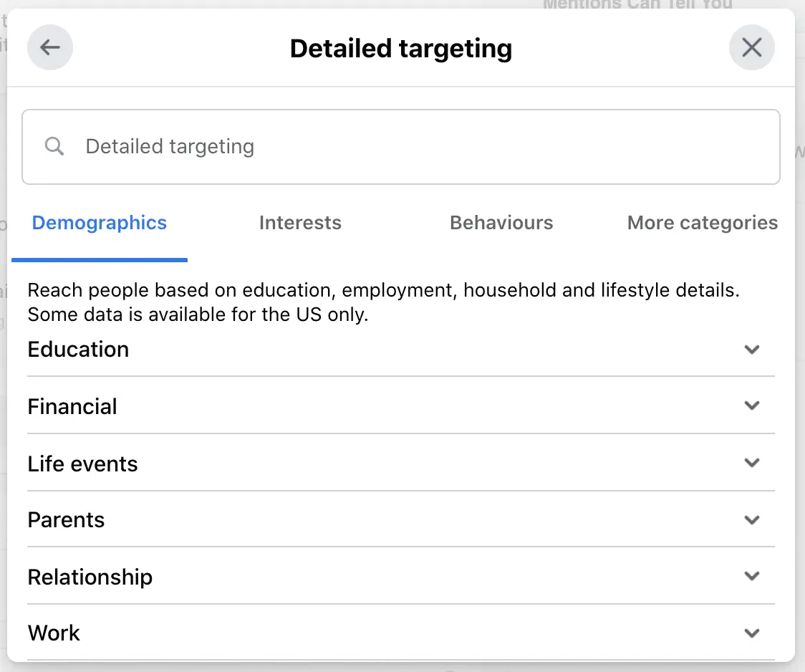Switch to the Behaviours tab

click(501, 223)
